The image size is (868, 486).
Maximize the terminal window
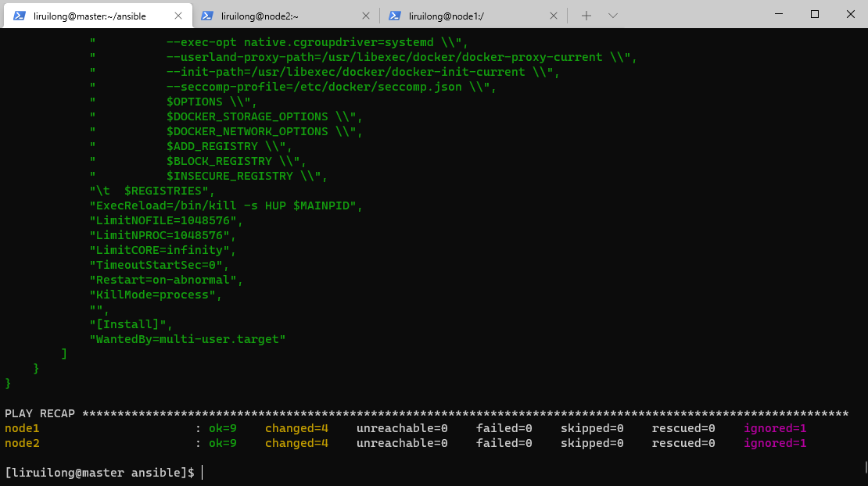(814, 14)
